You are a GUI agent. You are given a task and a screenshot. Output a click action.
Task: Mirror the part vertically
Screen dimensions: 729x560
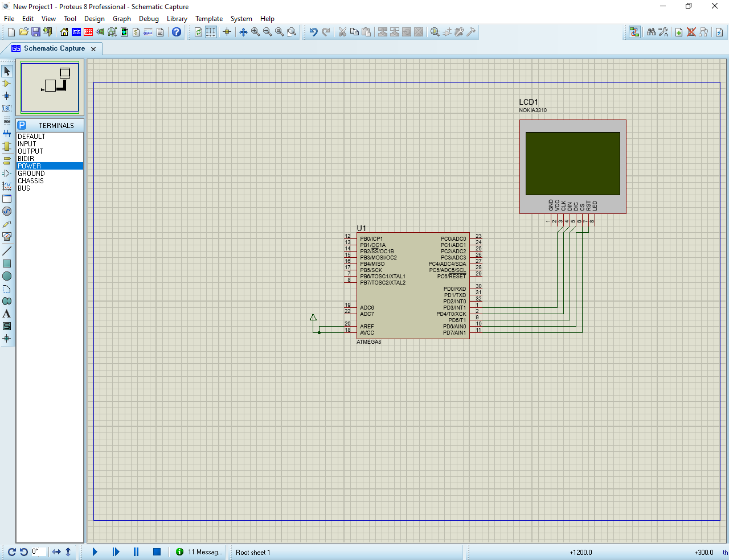pyautogui.click(x=68, y=552)
